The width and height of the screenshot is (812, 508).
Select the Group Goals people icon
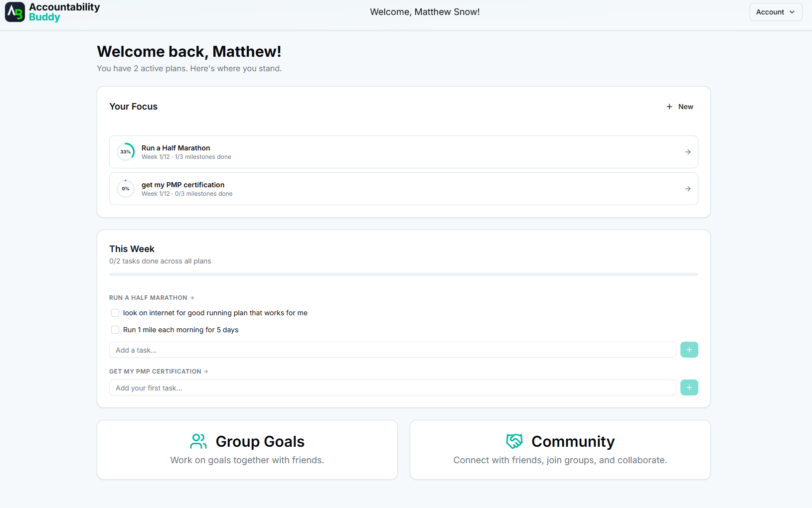198,441
